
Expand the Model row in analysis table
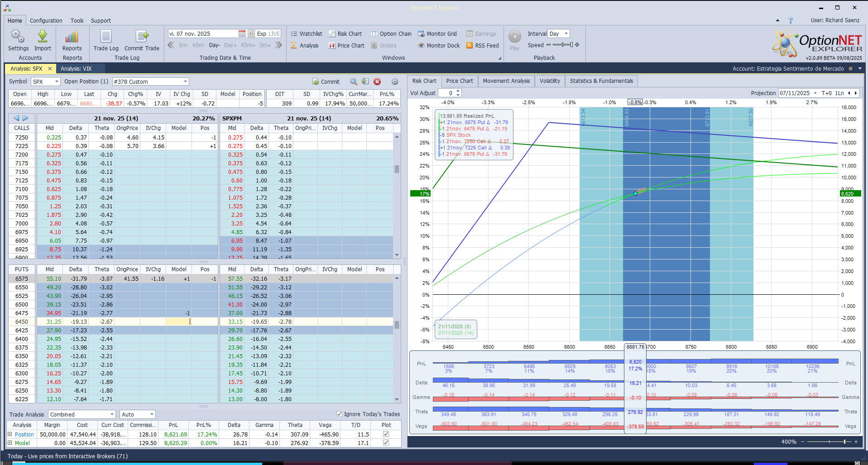click(x=10, y=443)
